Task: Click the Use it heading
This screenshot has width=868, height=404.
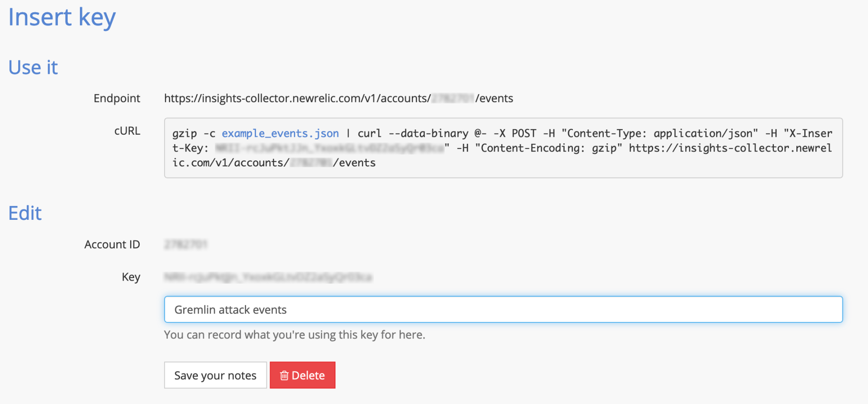Action: 33,67
